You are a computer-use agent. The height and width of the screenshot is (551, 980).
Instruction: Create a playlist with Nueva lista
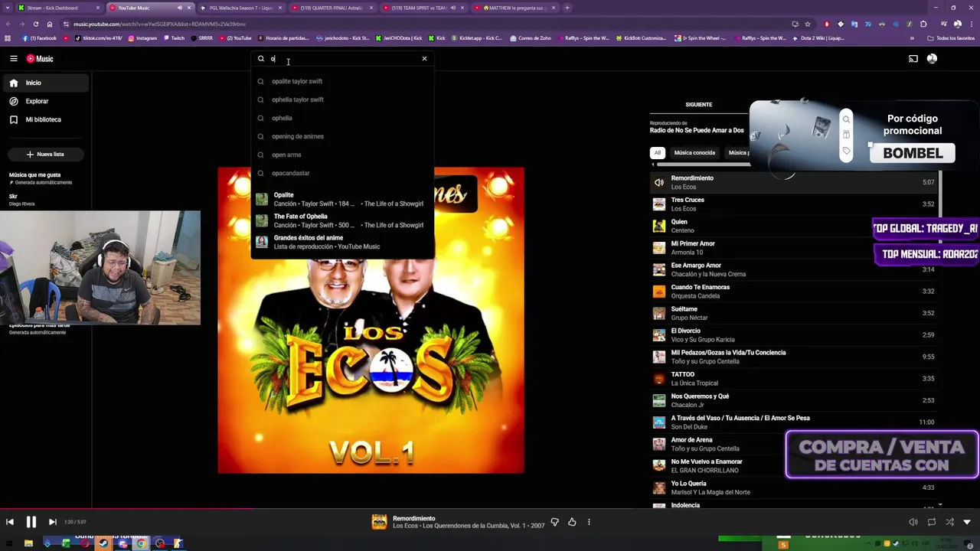click(x=45, y=154)
